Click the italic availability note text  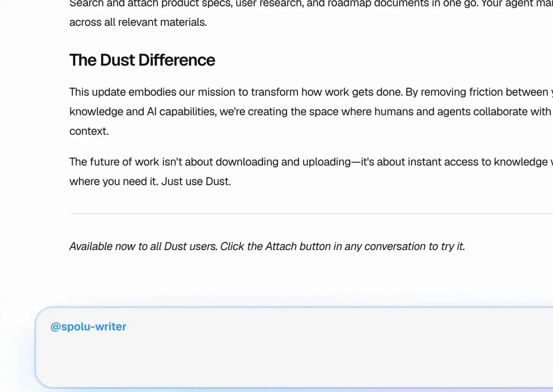267,246
